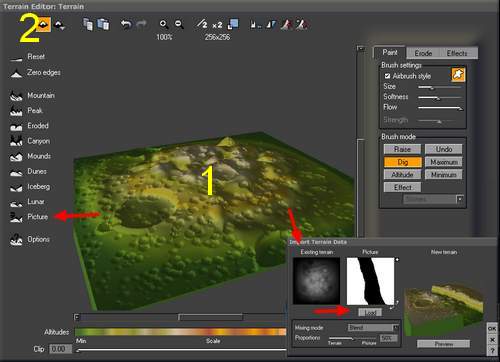Apply the Mountain terrain preset
Screen dimensions: 500x362
pos(32,96)
